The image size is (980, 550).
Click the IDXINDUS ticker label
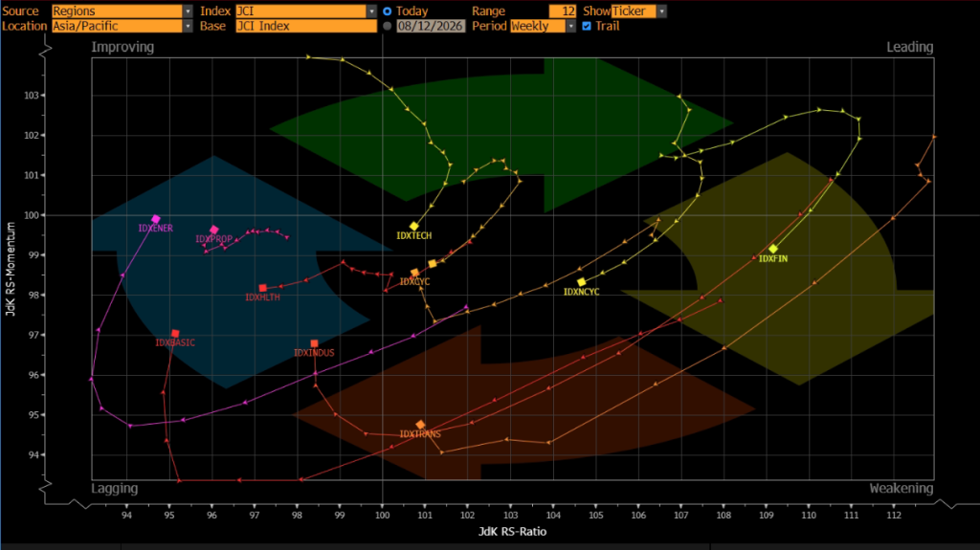[314, 353]
